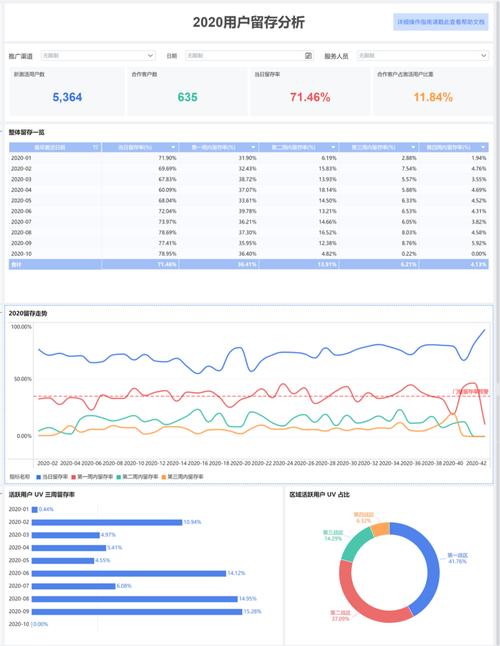This screenshot has height=646, width=500.
Task: Open filter arrow on 第二周内留存率 column header
Action: (x=333, y=147)
